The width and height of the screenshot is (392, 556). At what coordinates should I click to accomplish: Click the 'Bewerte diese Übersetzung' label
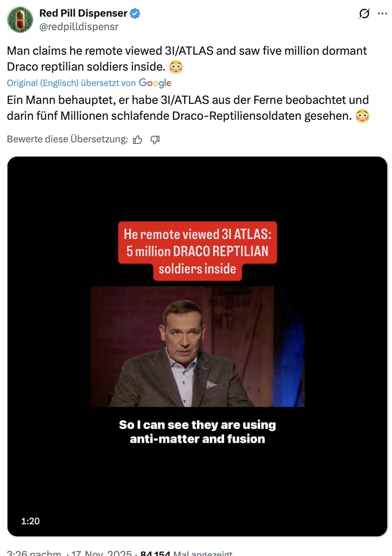(x=67, y=139)
